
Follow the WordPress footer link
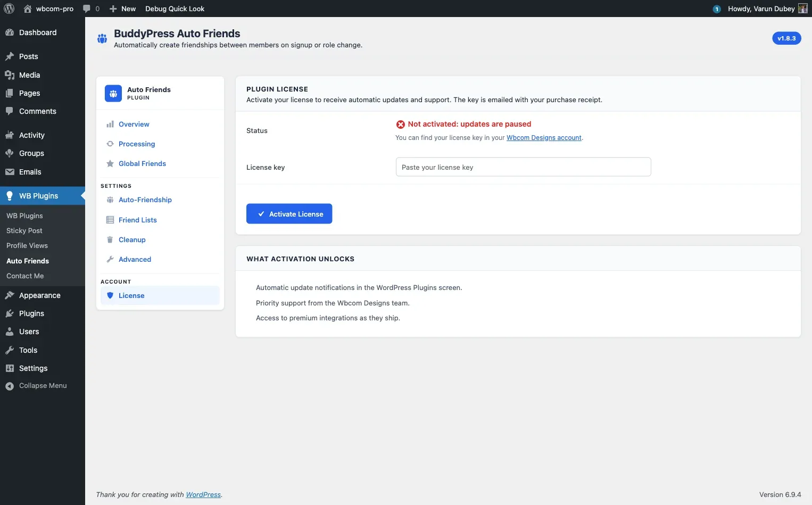coord(203,494)
